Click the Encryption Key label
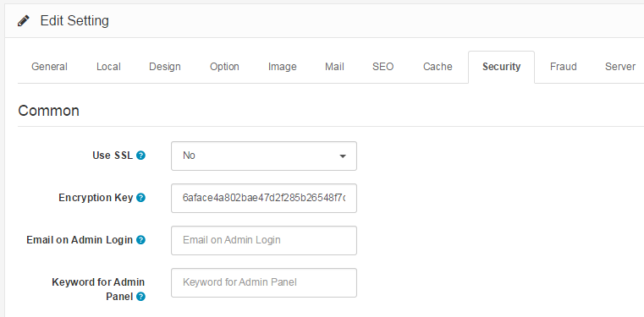The image size is (644, 317). point(96,198)
